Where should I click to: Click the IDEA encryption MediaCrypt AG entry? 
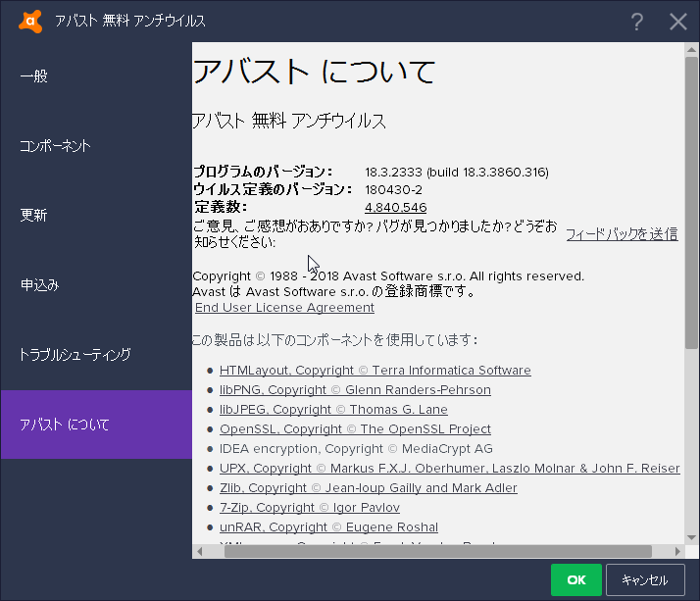pos(356,449)
